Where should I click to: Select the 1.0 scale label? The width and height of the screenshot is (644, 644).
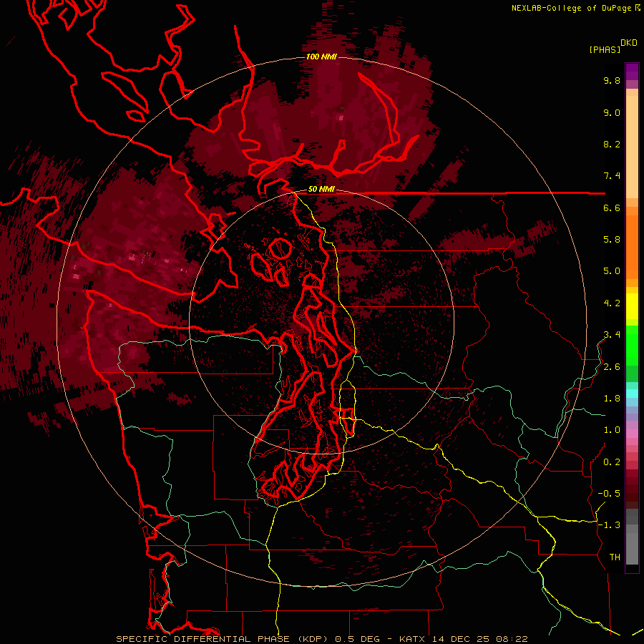pyautogui.click(x=612, y=430)
